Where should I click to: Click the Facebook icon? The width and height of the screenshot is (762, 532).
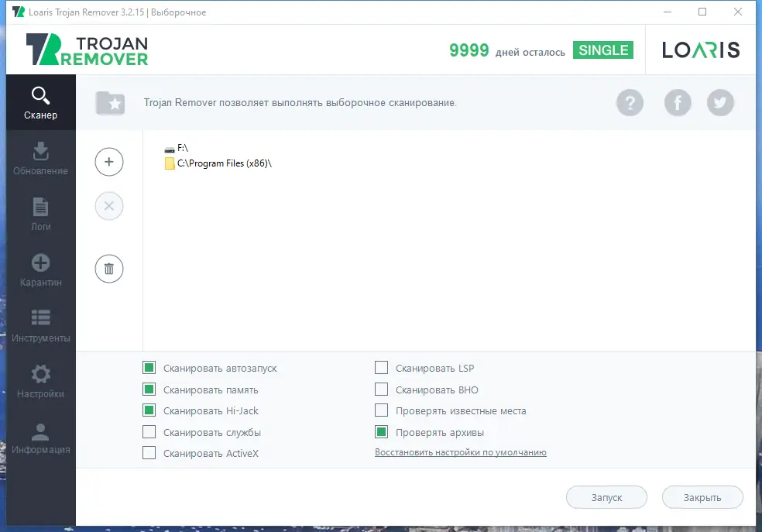pyautogui.click(x=678, y=102)
